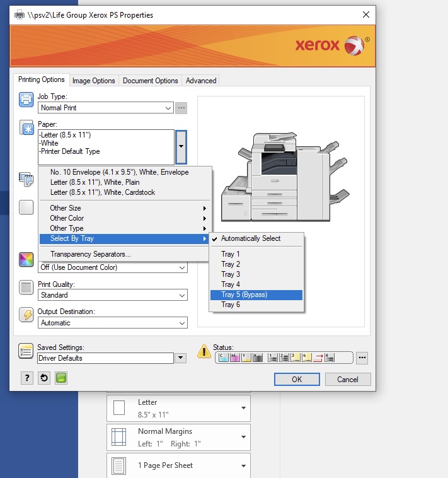
Task: Expand the Saved Settings dropdown arrow
Action: pos(181,358)
